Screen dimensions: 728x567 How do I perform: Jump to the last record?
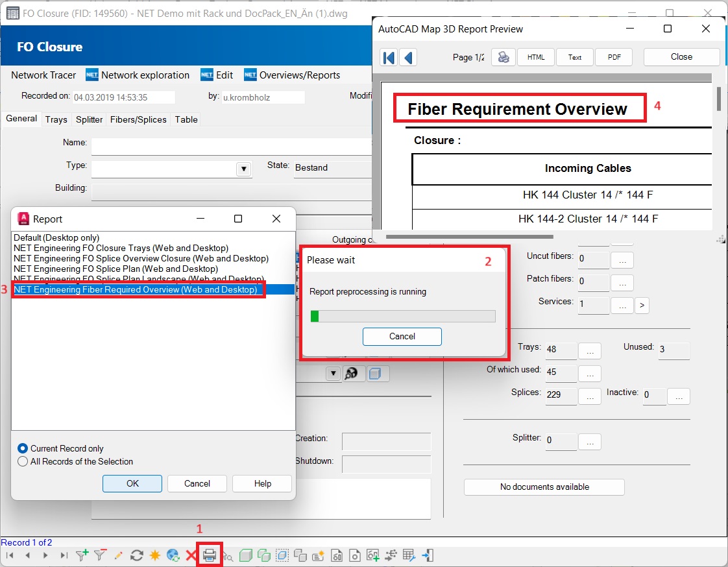64,555
